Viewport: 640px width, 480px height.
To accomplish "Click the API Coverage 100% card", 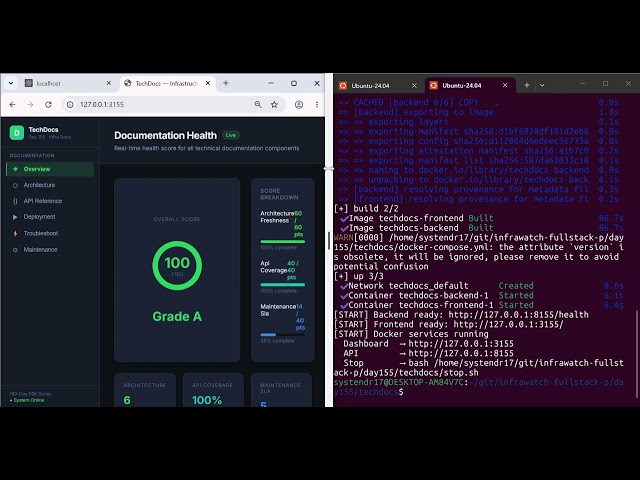I will click(x=213, y=390).
